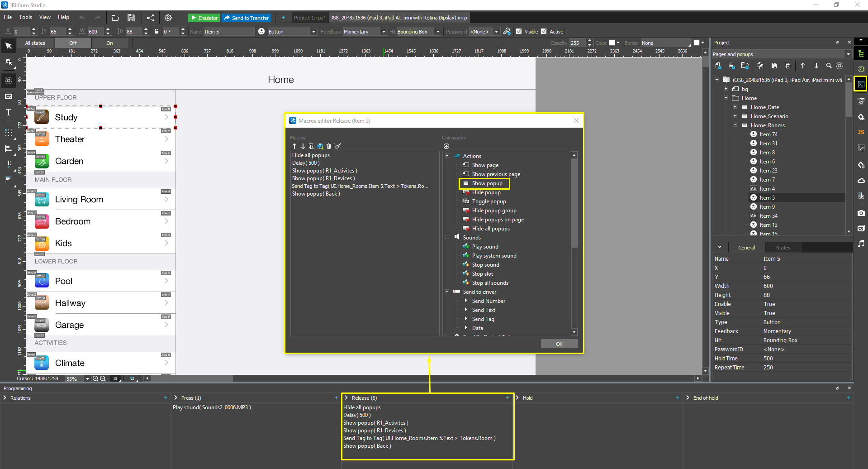
Task: Click the Send to Transfer button
Action: click(x=247, y=18)
